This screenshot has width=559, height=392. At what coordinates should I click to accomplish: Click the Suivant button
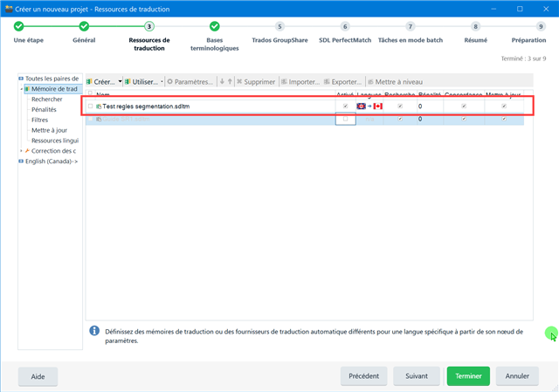pos(417,376)
